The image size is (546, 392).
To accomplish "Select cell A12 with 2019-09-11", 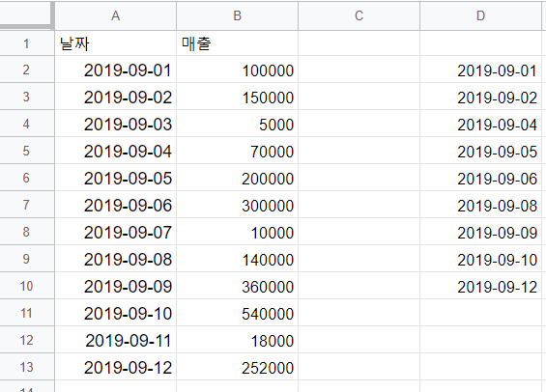I will tap(116, 340).
